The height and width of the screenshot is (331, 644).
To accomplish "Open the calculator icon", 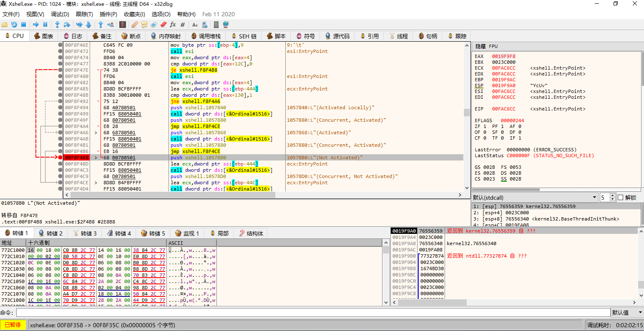I will (x=216, y=25).
